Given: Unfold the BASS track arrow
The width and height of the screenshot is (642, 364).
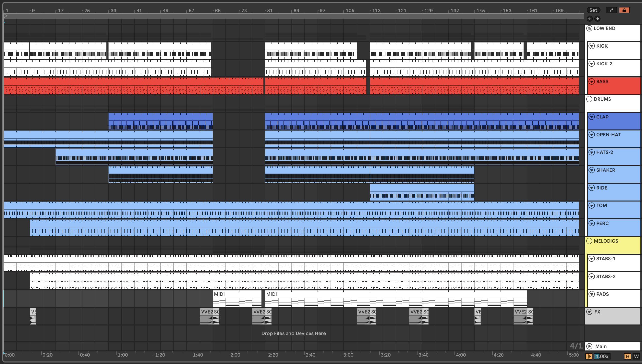Looking at the screenshot, I should pos(591,82).
